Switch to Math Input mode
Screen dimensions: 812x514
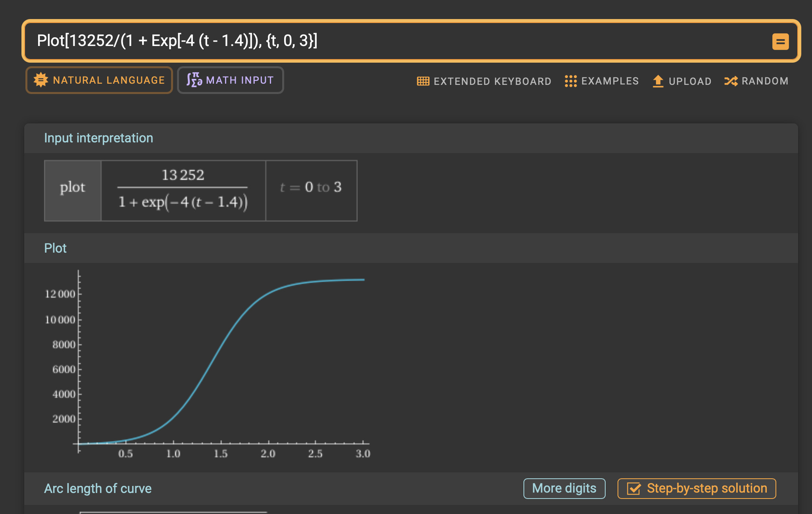click(x=230, y=80)
